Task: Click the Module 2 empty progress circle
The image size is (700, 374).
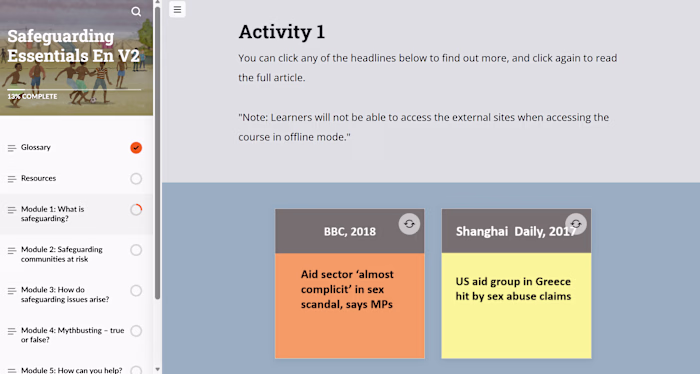Action: (136, 250)
